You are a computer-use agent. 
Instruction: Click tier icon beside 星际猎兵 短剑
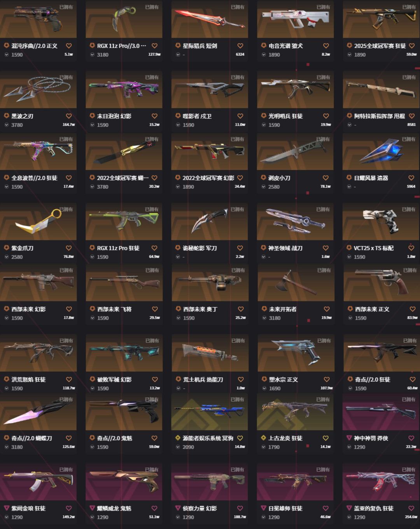[x=178, y=46]
